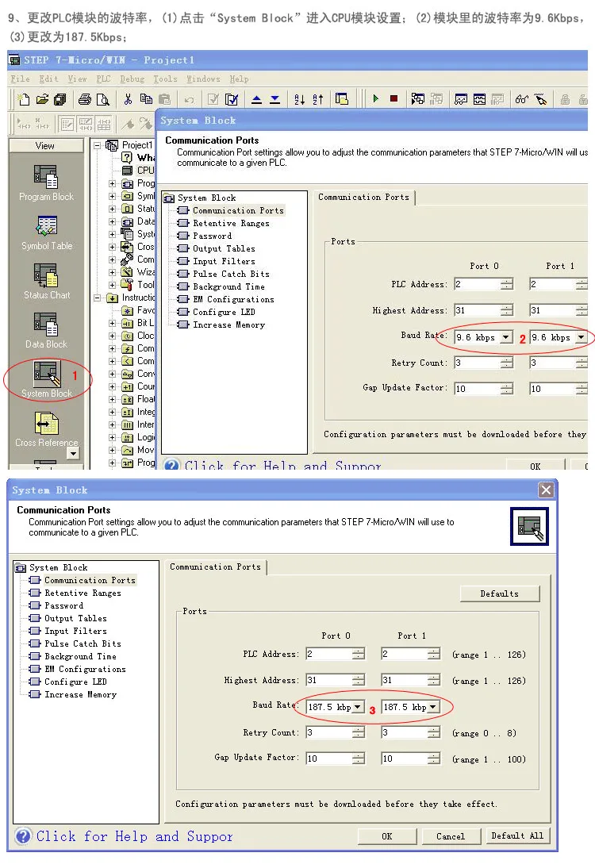
Task: Click the Default All button
Action: pos(517,836)
